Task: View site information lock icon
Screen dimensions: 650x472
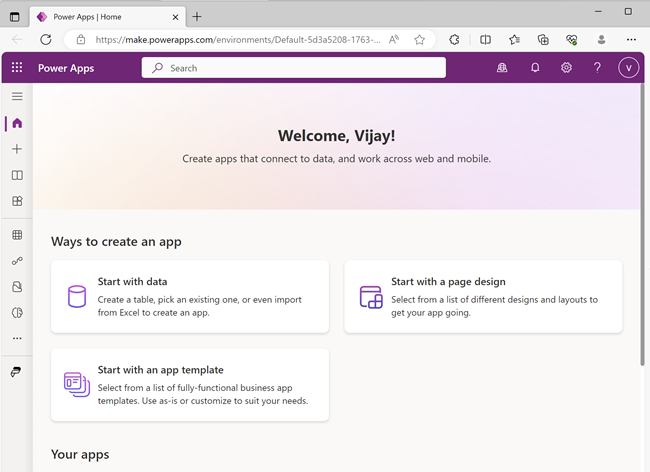Action: [x=81, y=40]
